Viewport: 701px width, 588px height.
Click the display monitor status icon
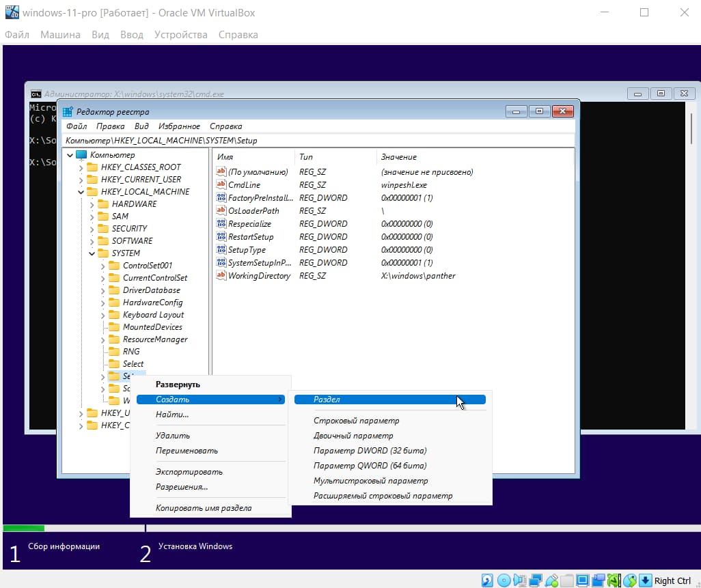583,580
